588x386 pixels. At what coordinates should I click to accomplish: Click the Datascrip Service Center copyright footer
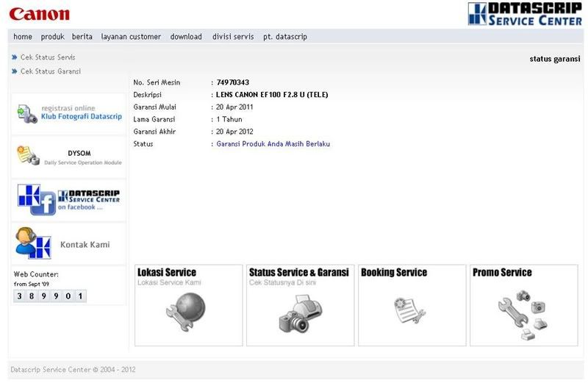click(73, 370)
